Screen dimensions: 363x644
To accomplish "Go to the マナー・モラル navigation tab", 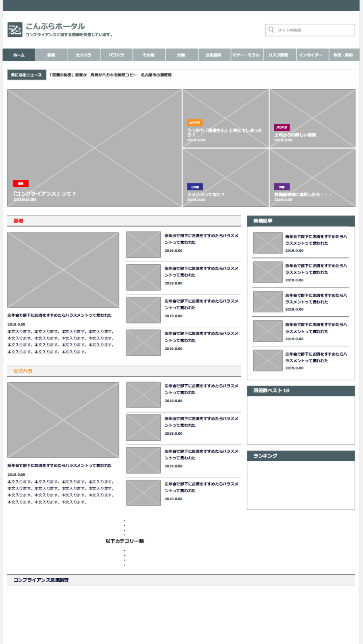I will [246, 55].
